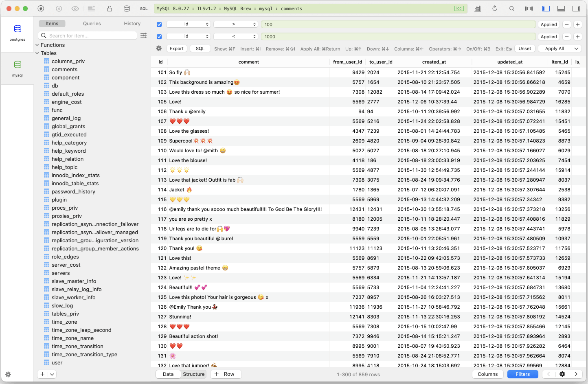Click the search magnifier icon in toolbar

pyautogui.click(x=512, y=9)
